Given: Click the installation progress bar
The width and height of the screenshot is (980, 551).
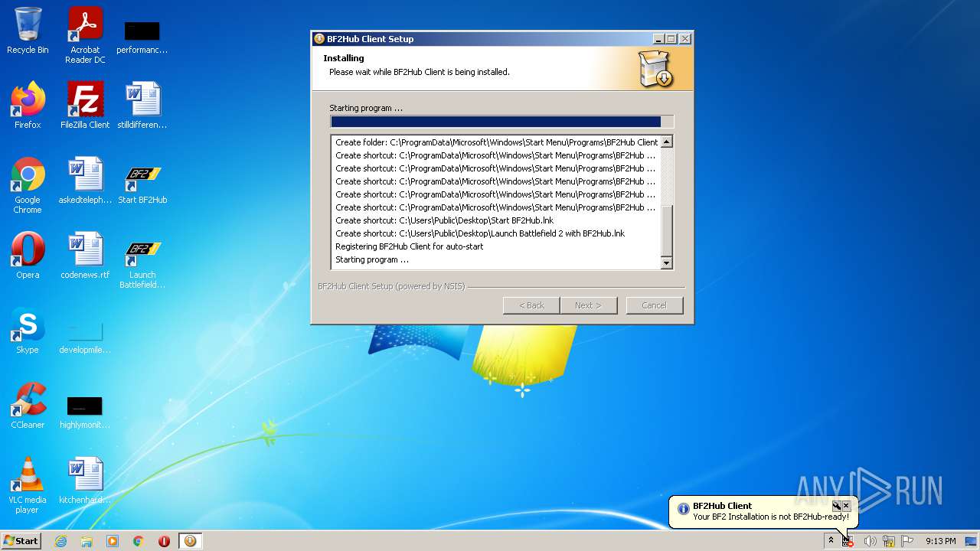Looking at the screenshot, I should pos(502,122).
